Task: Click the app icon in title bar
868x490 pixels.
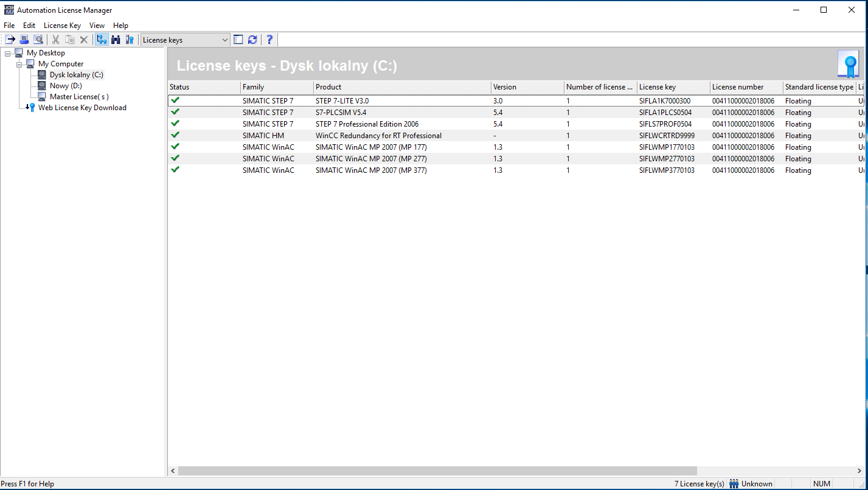Action: (9, 10)
